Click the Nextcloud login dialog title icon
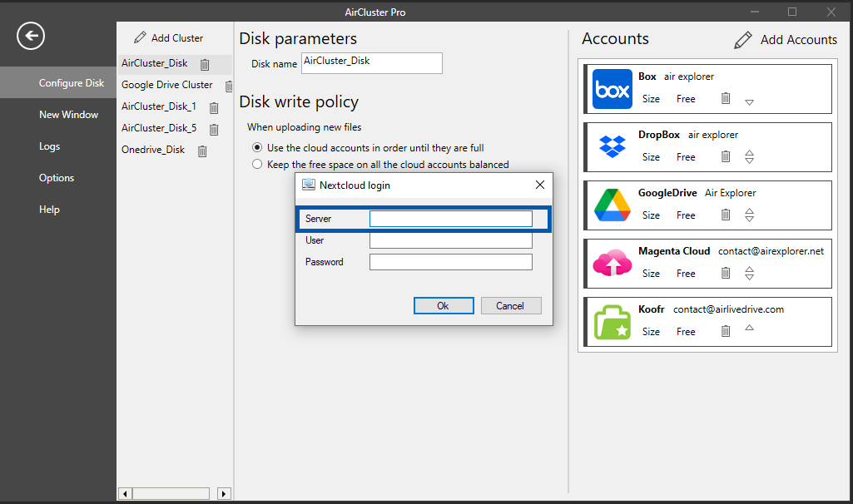853x504 pixels. (309, 185)
